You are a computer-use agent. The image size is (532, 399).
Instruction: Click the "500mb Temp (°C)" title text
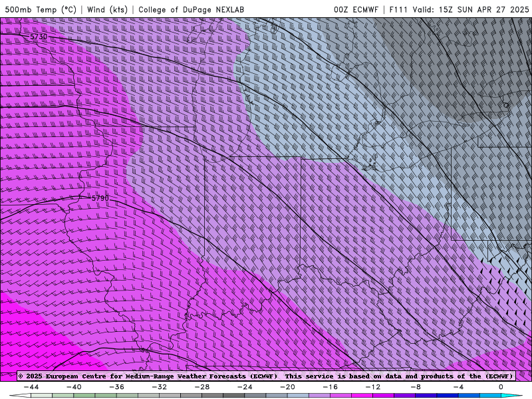(x=41, y=9)
